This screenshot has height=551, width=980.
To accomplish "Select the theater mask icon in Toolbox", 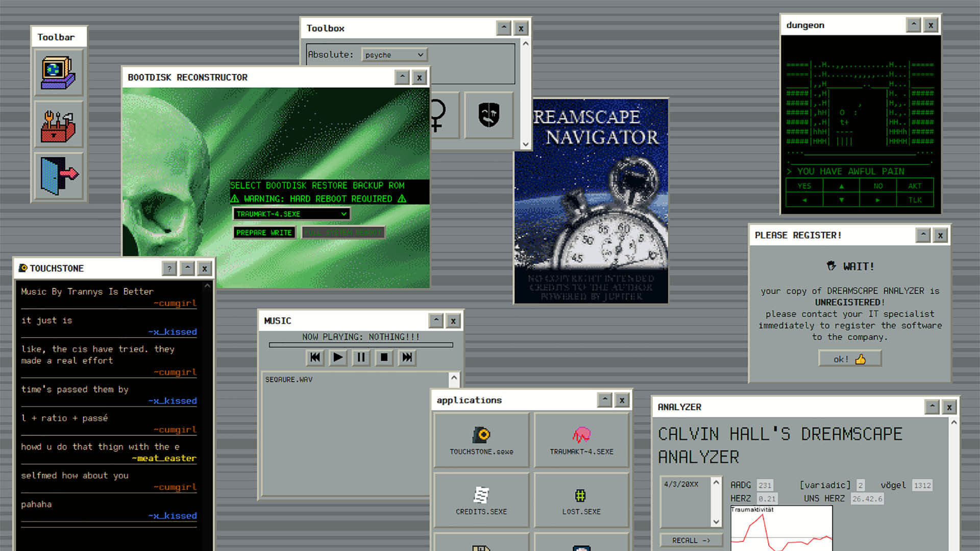I will click(488, 115).
